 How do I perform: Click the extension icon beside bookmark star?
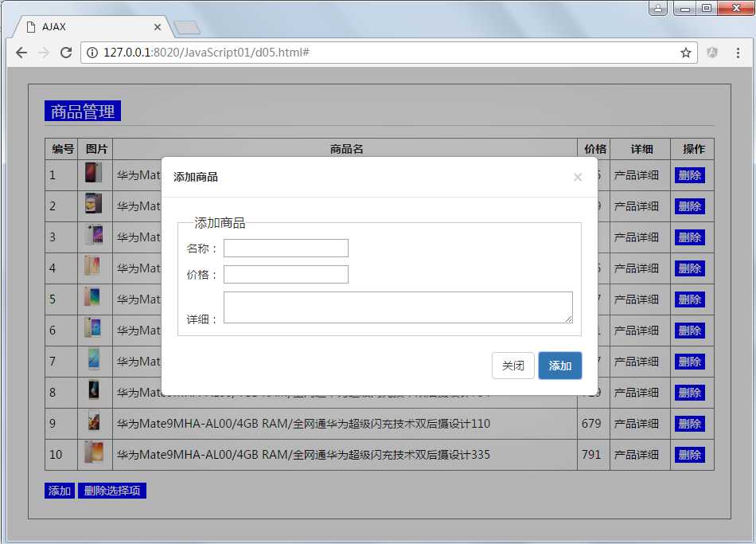(x=712, y=53)
